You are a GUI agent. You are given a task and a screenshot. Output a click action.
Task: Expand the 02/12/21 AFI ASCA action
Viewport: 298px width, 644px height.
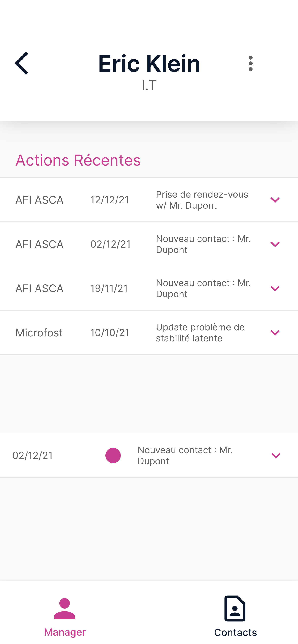(x=275, y=244)
